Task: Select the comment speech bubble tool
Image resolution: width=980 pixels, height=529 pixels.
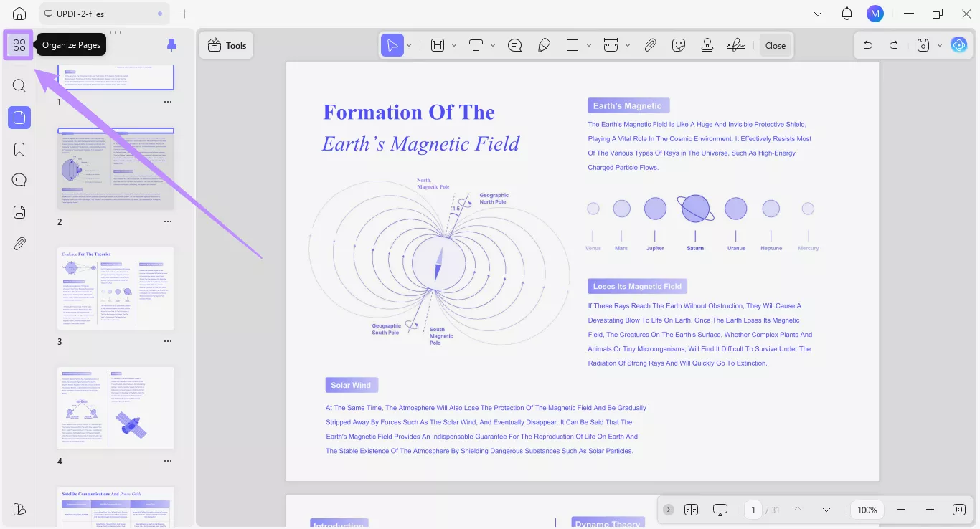Action: tap(515, 44)
